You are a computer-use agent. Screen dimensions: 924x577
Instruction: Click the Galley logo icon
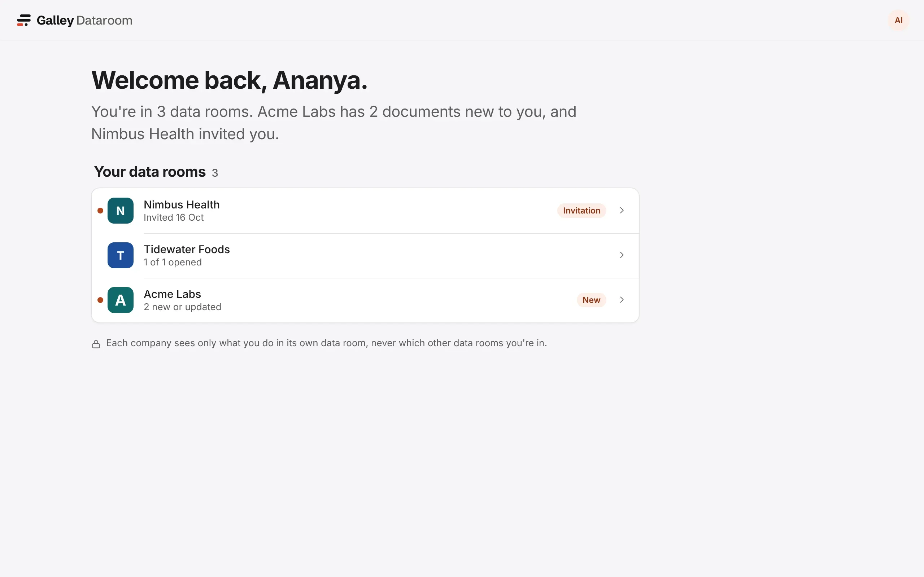click(x=24, y=20)
